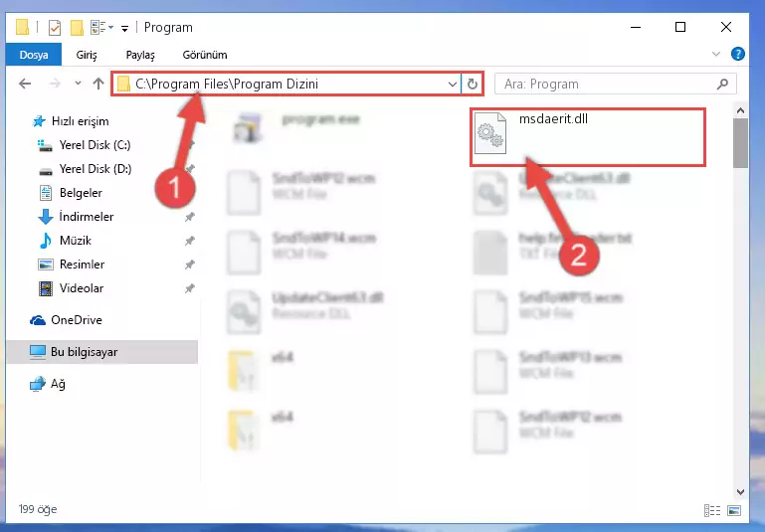Viewport: 765px width, 532px height.
Task: Open the Paylaş ribbon tab
Action: [x=140, y=55]
